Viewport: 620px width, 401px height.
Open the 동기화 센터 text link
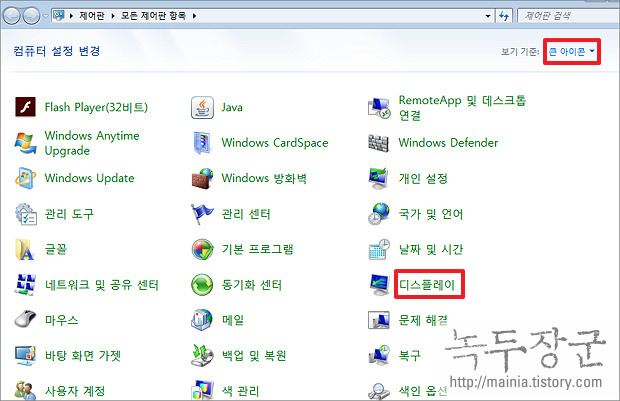point(252,285)
